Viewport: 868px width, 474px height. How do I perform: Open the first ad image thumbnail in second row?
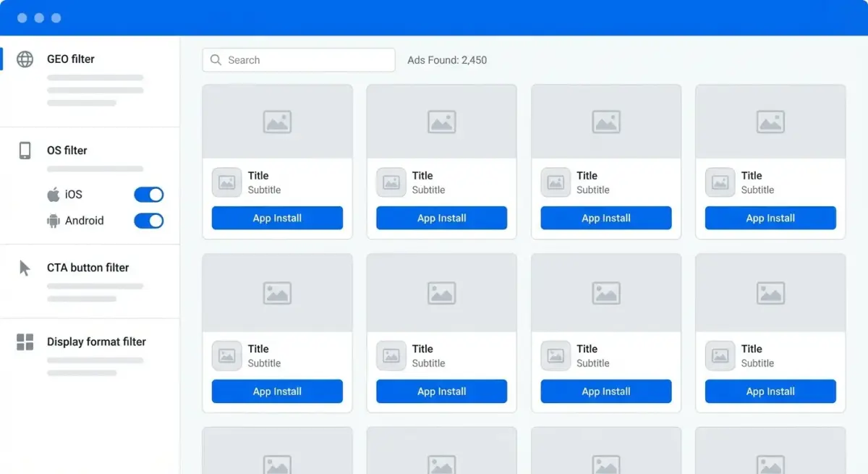click(x=277, y=293)
